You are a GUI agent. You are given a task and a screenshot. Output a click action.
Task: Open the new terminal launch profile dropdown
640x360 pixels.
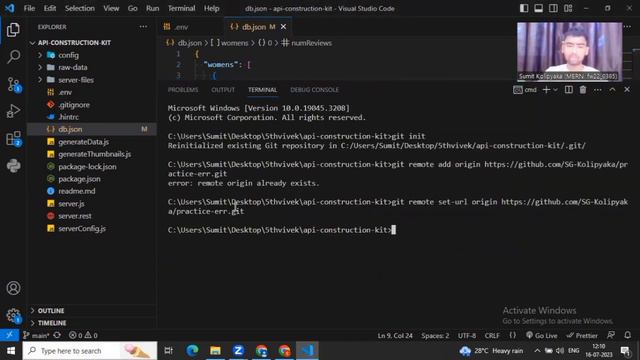[556, 90]
